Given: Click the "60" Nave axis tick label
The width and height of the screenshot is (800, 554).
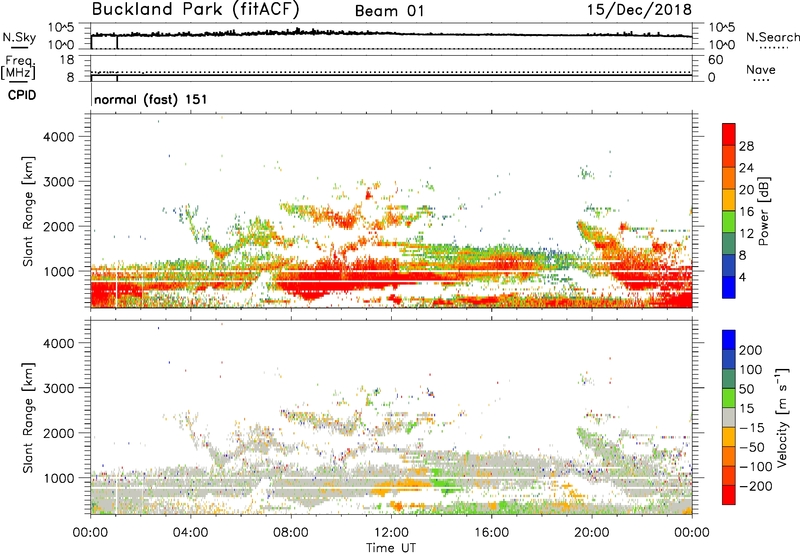Looking at the screenshot, I should 715,60.
